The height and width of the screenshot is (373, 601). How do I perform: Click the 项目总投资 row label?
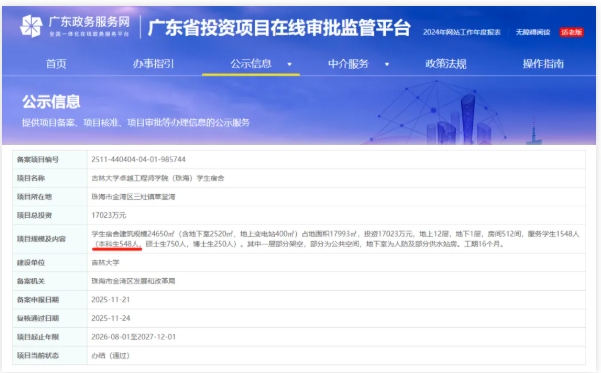click(34, 215)
